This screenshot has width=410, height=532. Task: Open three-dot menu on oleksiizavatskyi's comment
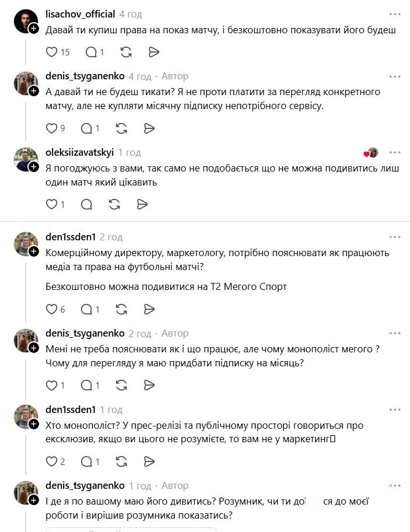click(x=395, y=152)
